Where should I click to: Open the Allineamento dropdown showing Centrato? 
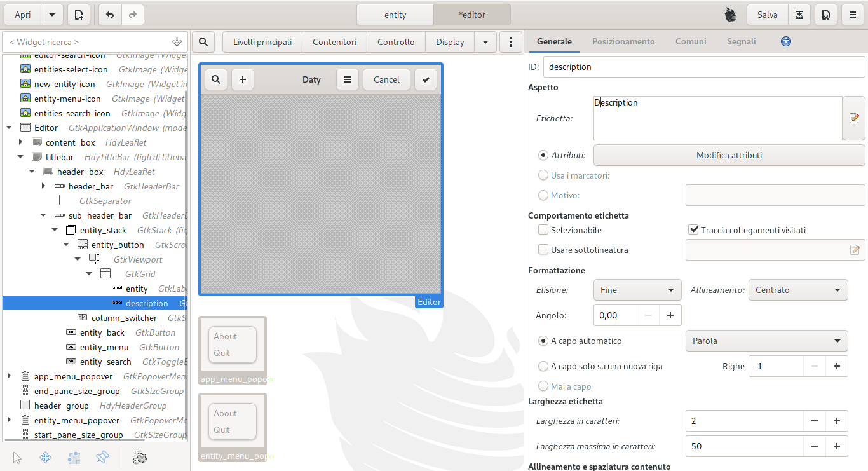(x=797, y=290)
